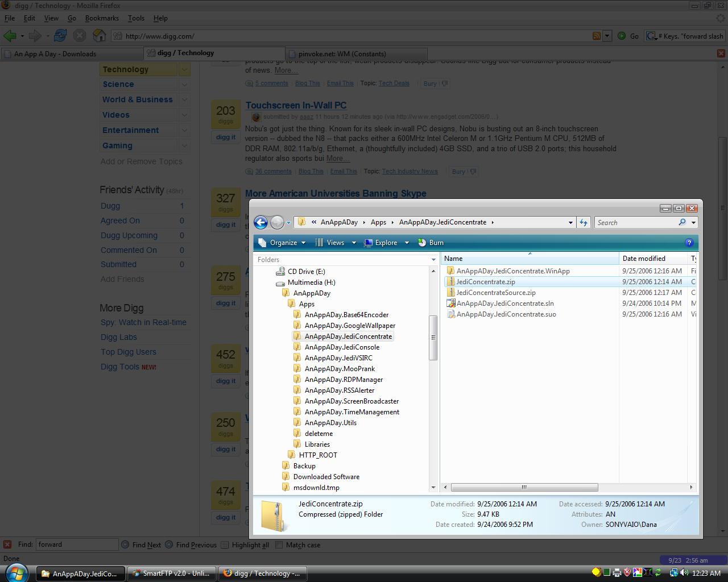Open Firefox File menu

point(10,18)
